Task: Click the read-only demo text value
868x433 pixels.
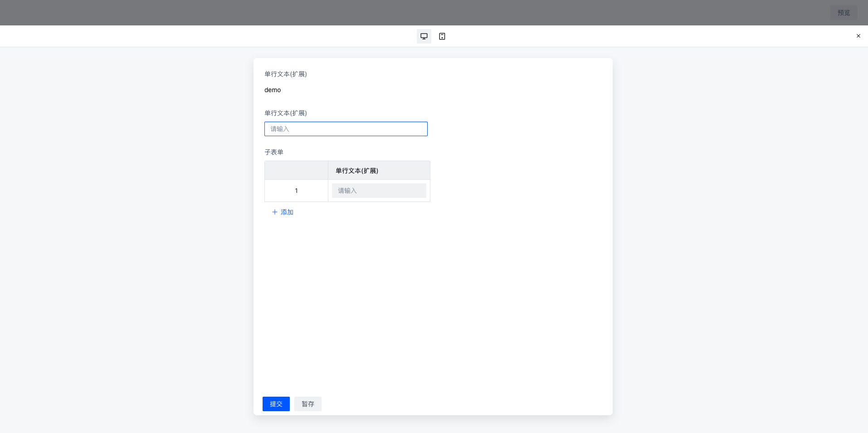Action: (x=273, y=90)
